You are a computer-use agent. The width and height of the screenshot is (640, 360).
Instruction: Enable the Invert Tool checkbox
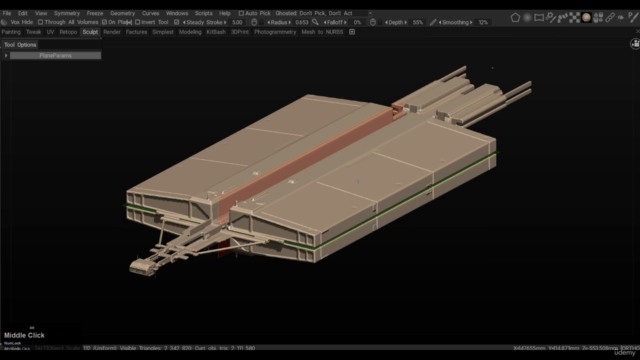coord(138,22)
